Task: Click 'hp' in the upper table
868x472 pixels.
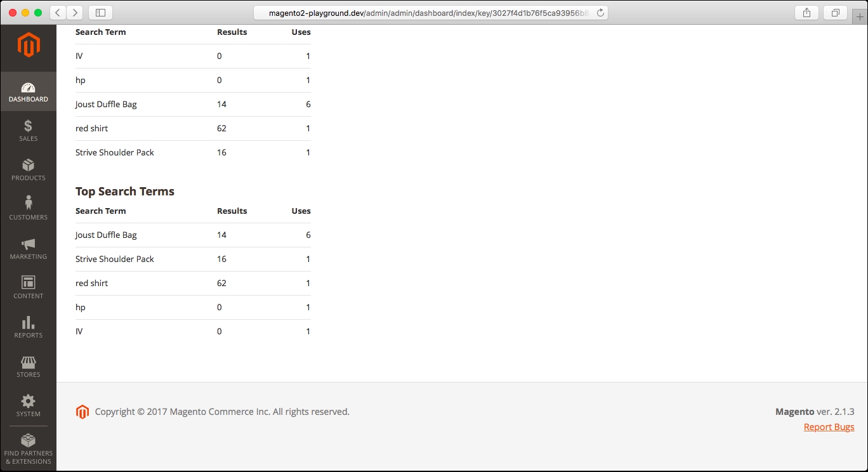Action: [x=81, y=80]
